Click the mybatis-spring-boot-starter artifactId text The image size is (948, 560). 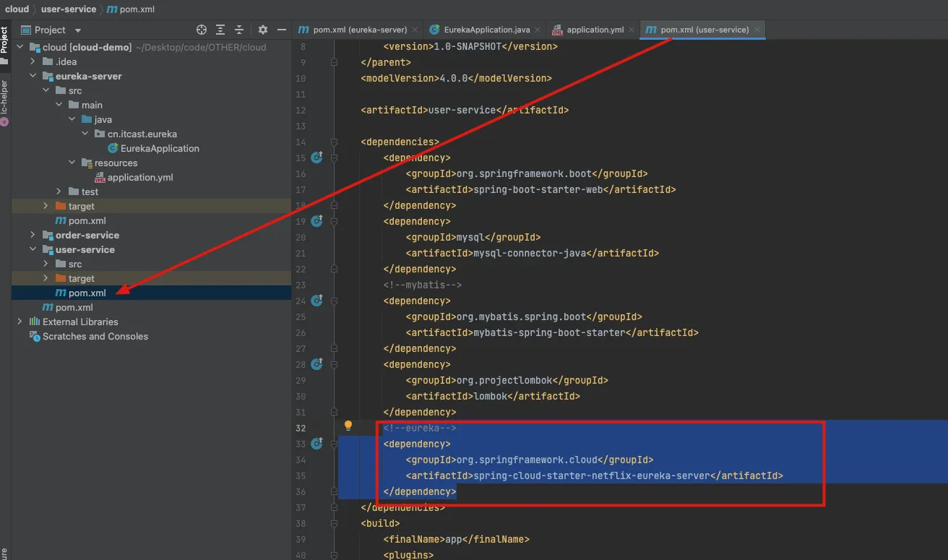[548, 332]
